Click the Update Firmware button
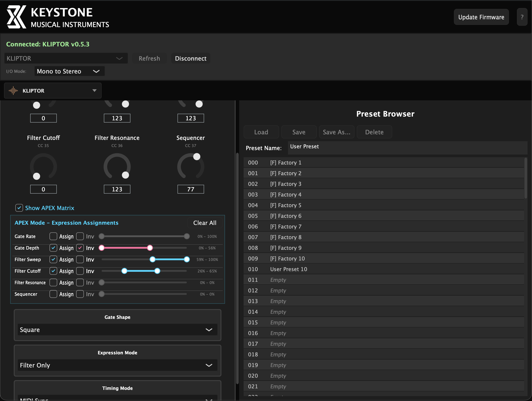Viewport: 532px width, 401px height. [481, 17]
